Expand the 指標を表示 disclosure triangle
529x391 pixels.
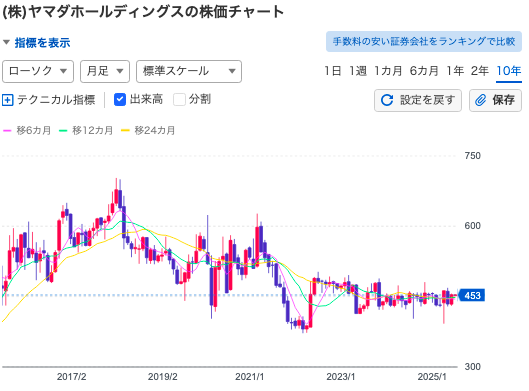[6, 43]
